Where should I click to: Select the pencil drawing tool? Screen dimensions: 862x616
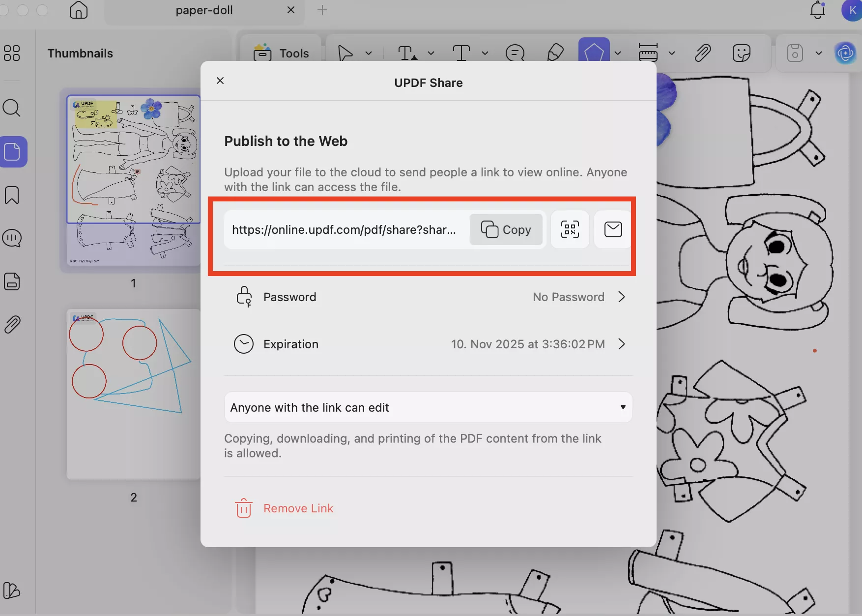click(555, 53)
